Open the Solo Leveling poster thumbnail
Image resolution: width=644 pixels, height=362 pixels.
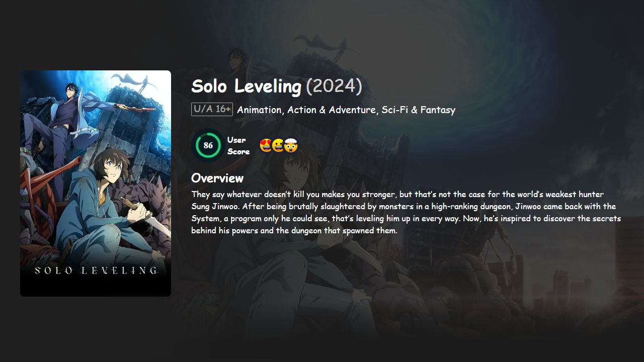pyautogui.click(x=95, y=183)
